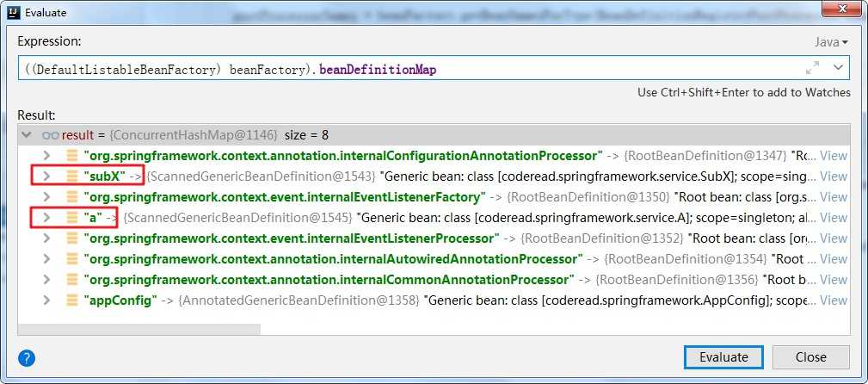Click the Evaluate button
Screen dimensions: 868x384
(723, 356)
